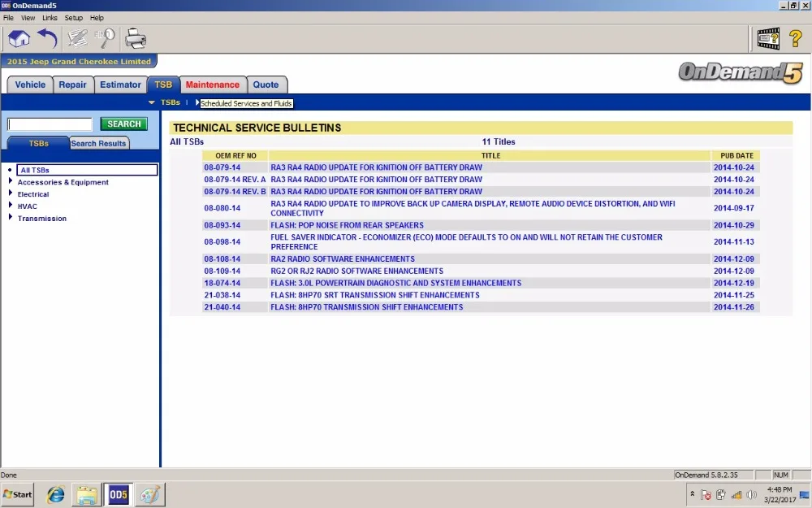Open the HVAC category label
Screen dimensions: 812x508
[x=28, y=206]
